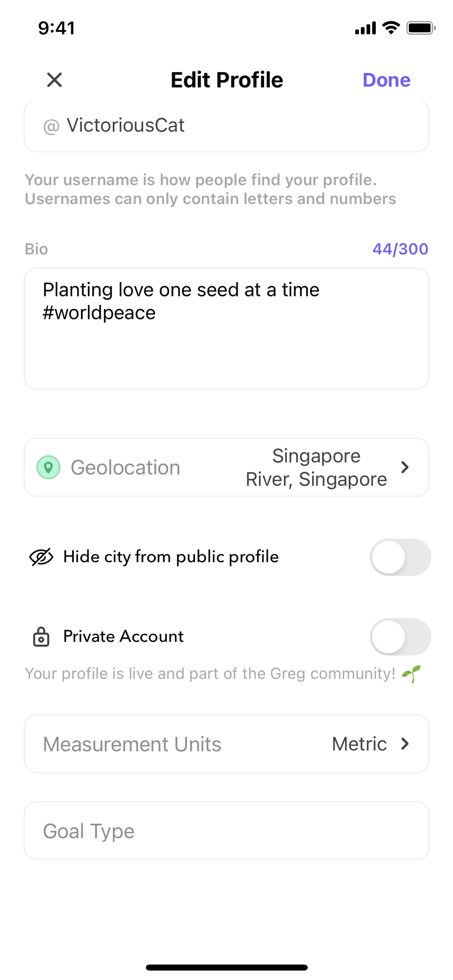Edit the bio text area
Viewport: 453px width, 980px height.
click(x=226, y=328)
